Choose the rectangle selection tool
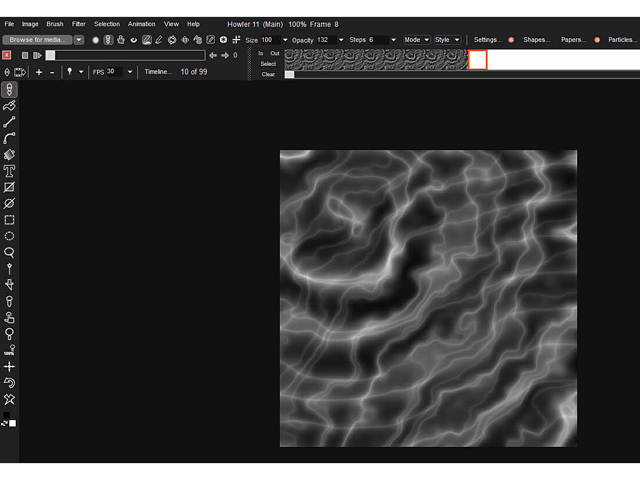 tap(9, 220)
